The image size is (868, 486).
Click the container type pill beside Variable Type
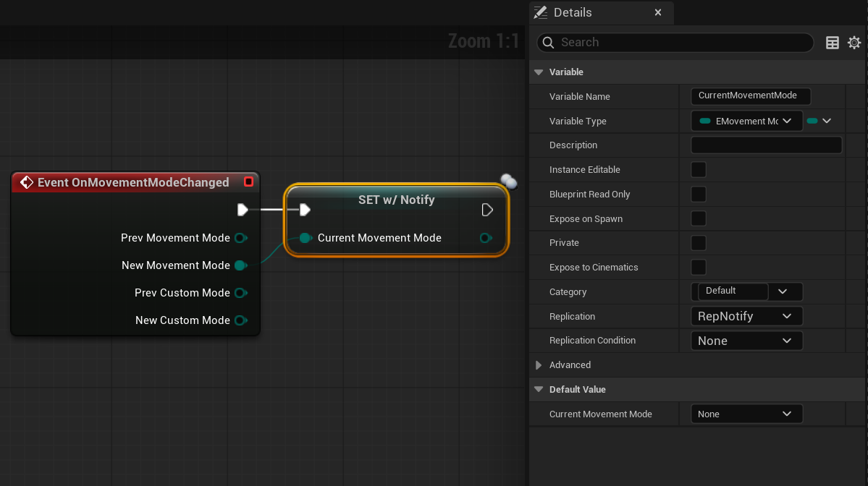point(813,121)
